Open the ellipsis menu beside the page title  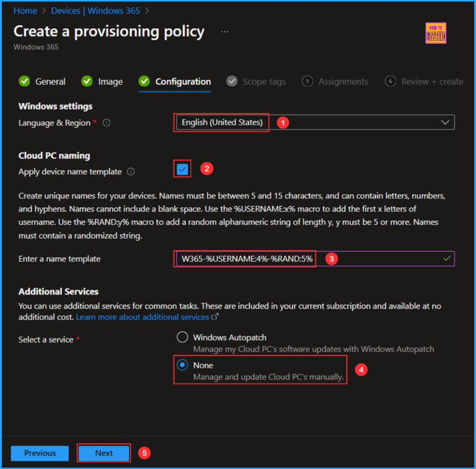(x=225, y=32)
